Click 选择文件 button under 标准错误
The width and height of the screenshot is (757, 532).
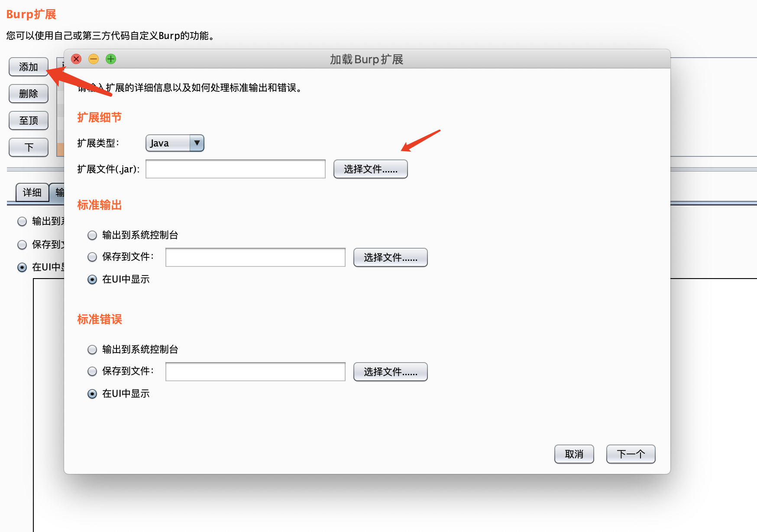tap(391, 372)
